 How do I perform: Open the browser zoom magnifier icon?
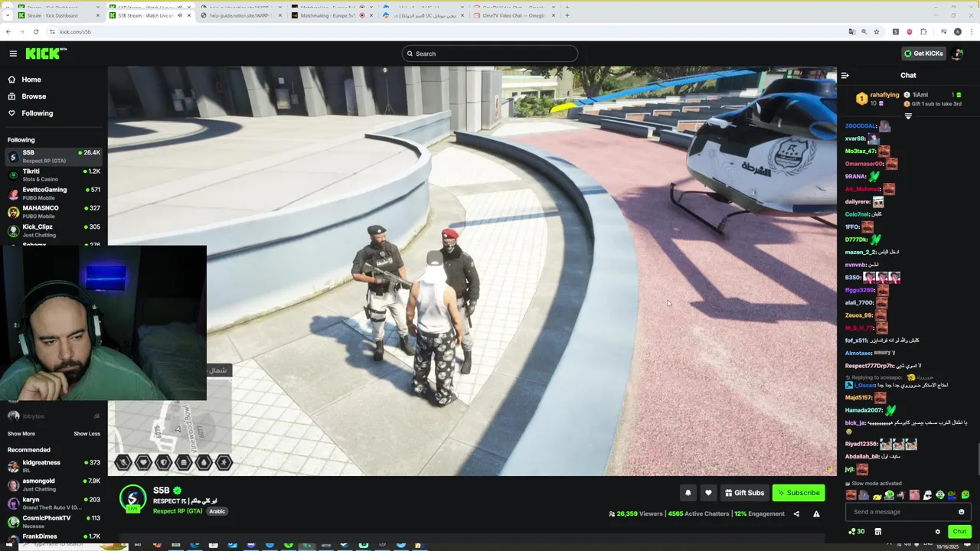click(864, 32)
